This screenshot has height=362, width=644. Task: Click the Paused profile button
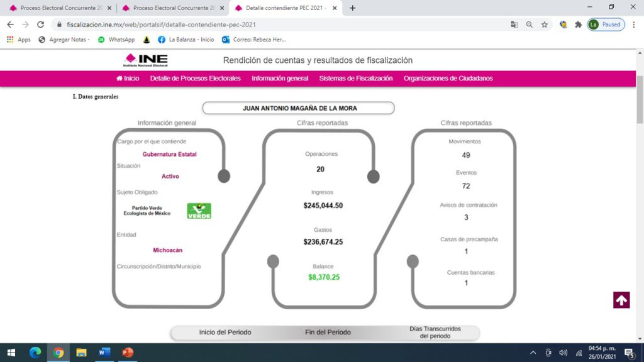[606, 25]
